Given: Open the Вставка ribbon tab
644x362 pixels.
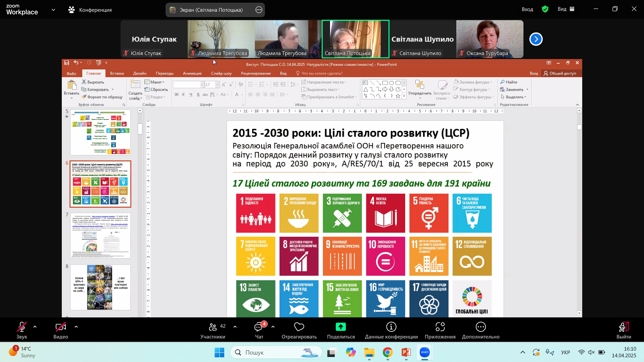Looking at the screenshot, I should click(x=117, y=73).
